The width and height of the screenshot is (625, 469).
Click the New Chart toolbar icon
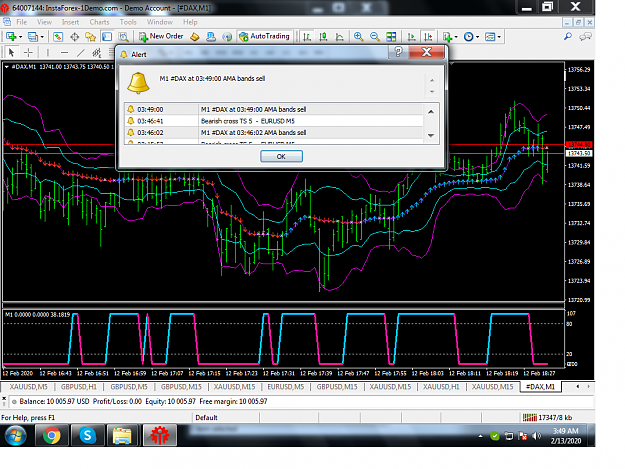pos(11,37)
